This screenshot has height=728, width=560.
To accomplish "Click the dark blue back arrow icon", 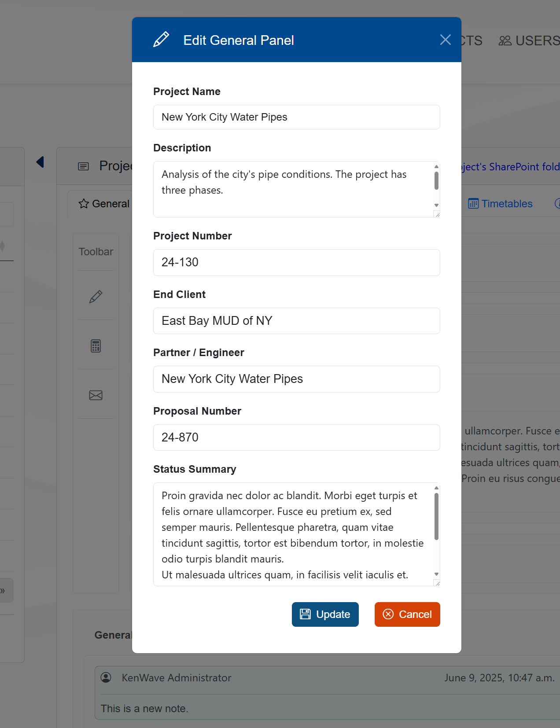I will click(x=40, y=162).
